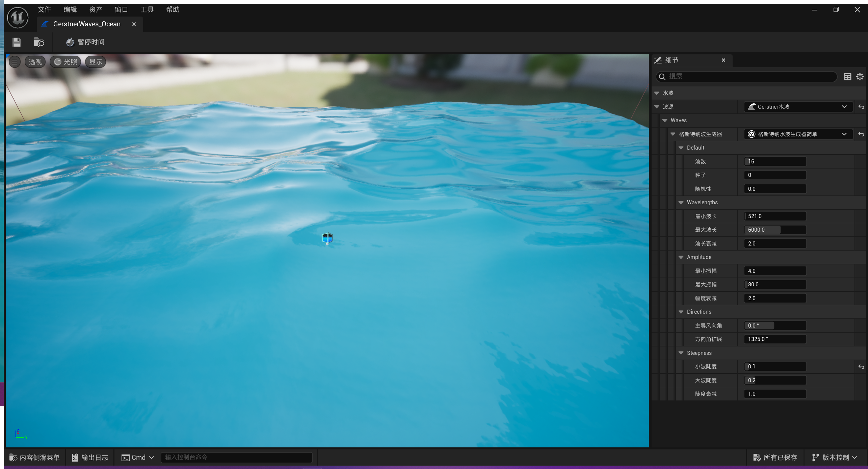Open the Cmd console type dropdown

point(138,458)
